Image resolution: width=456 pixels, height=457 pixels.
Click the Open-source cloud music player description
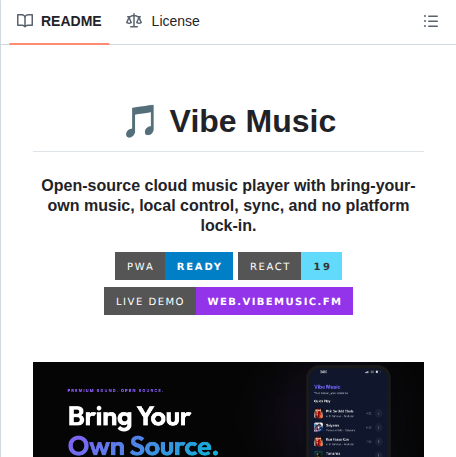pos(228,205)
